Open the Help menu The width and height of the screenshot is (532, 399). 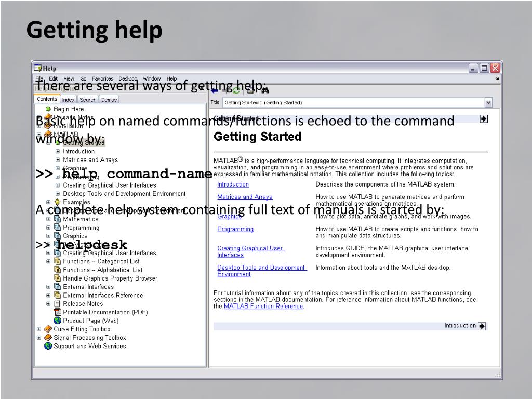(171, 79)
